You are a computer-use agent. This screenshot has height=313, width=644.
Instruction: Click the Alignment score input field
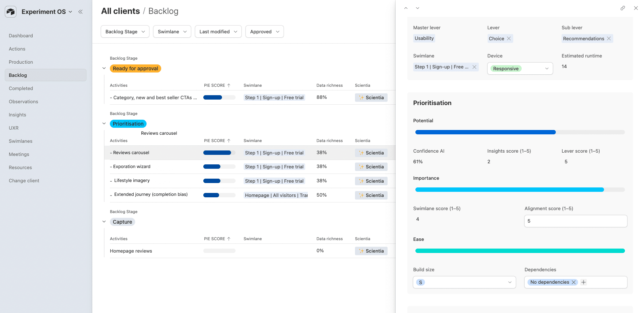click(575, 221)
